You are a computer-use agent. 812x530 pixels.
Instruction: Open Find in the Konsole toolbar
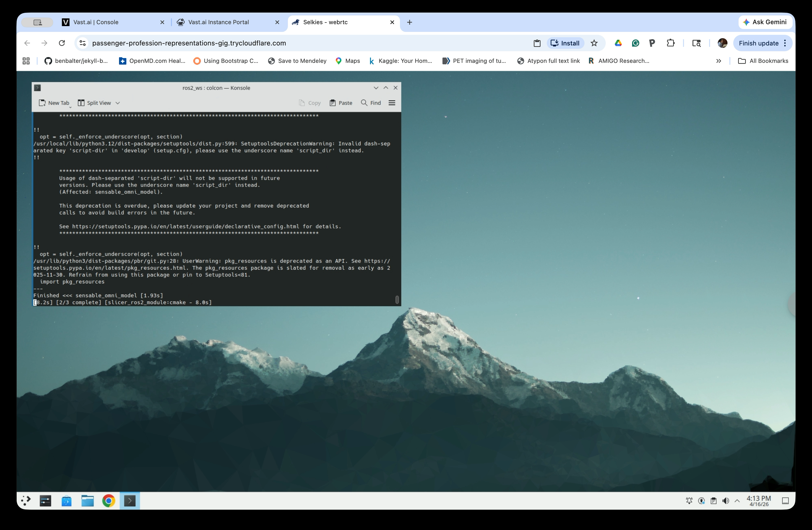click(370, 103)
